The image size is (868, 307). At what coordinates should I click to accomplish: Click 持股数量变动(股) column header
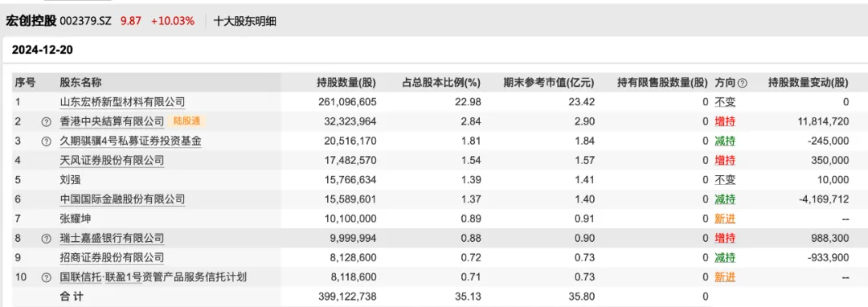(809, 83)
